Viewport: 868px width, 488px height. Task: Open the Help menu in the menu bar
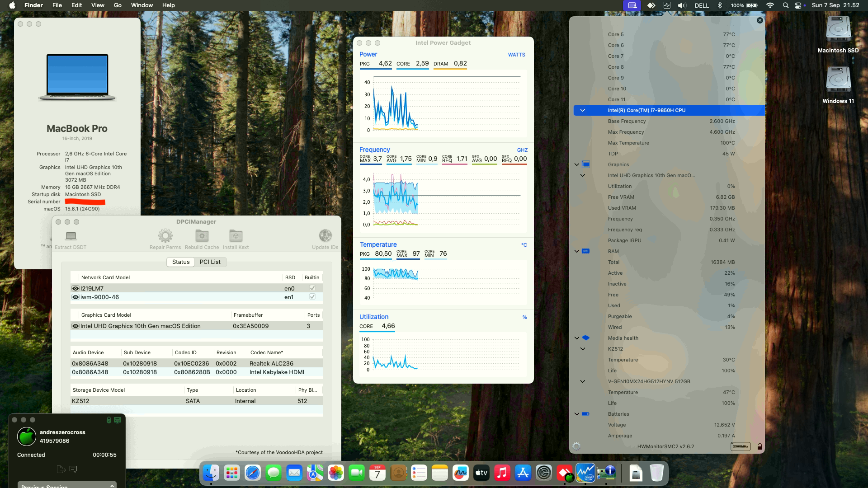[168, 5]
